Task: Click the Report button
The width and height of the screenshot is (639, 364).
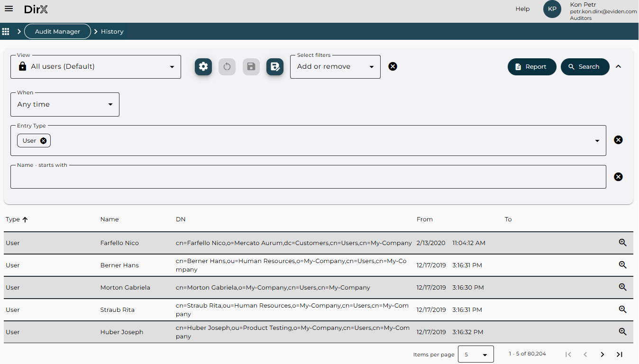Action: [x=531, y=67]
